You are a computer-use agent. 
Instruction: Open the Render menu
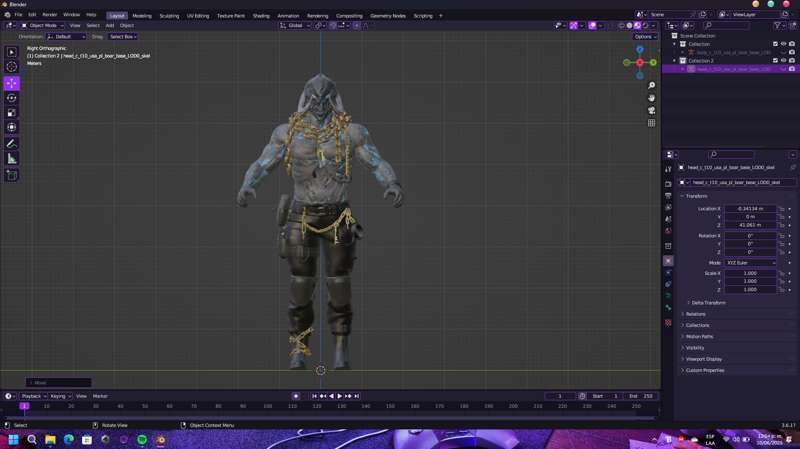click(x=49, y=15)
